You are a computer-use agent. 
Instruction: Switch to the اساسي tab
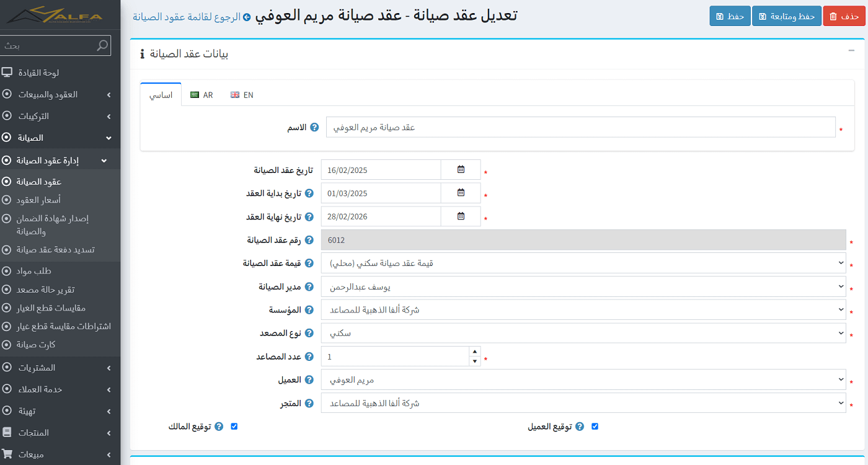pyautogui.click(x=161, y=95)
